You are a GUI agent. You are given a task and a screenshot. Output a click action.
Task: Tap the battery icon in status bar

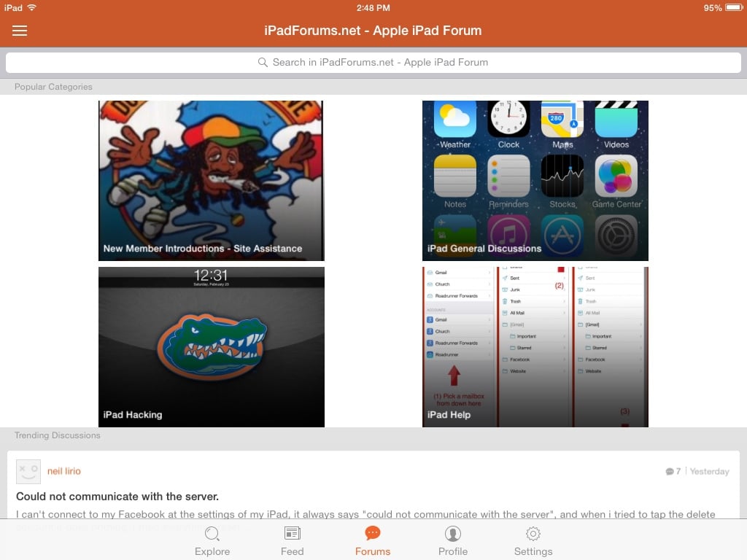pyautogui.click(x=734, y=7)
